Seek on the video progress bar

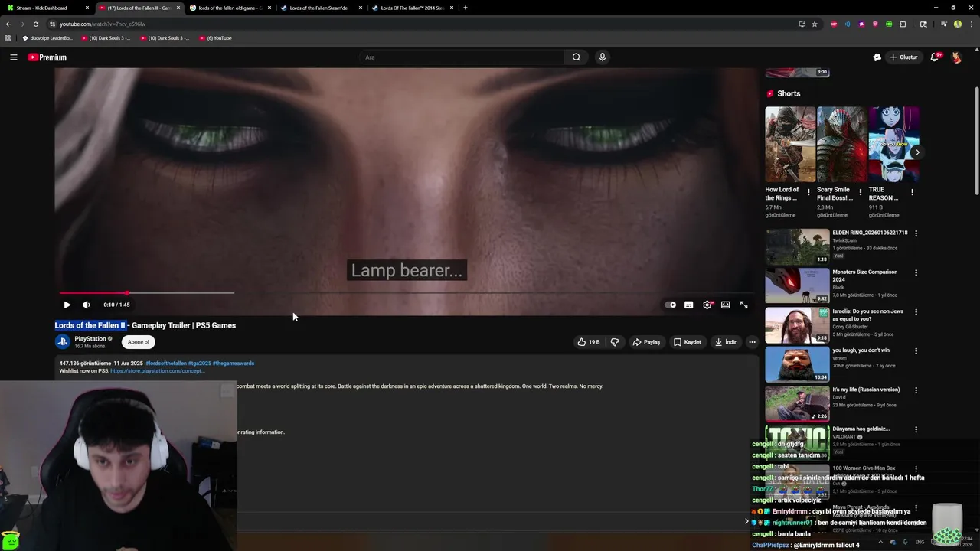406,292
